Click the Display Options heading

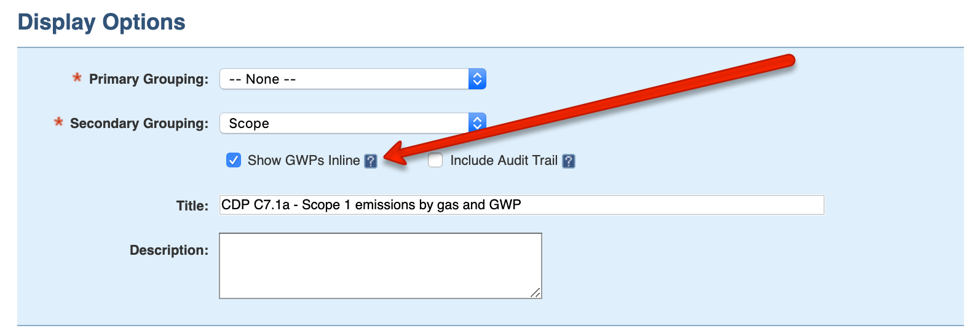click(101, 22)
